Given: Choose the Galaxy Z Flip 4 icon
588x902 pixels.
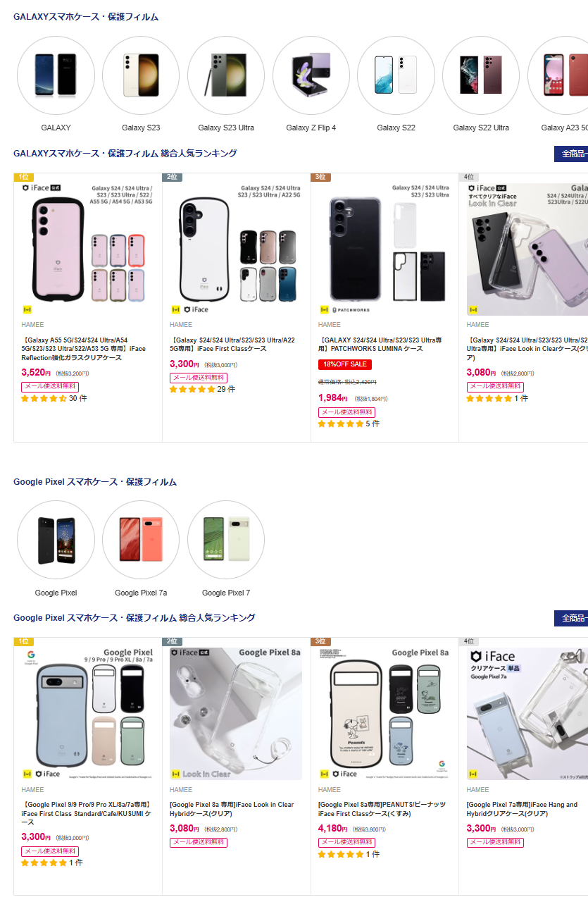Looking at the screenshot, I should tap(311, 75).
